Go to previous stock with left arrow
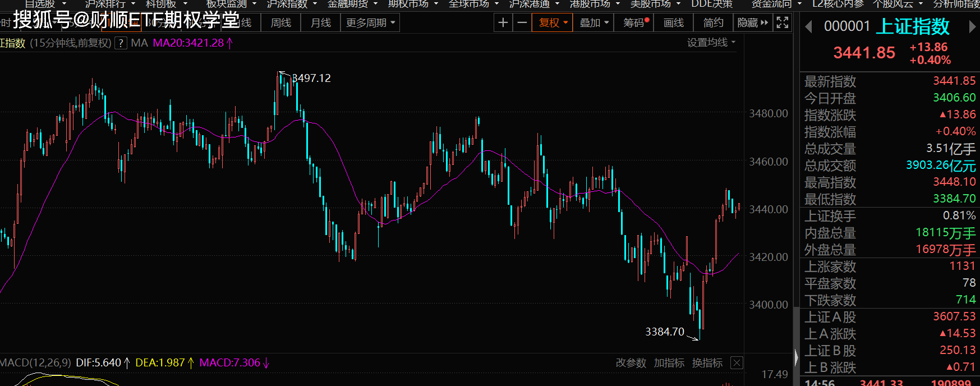980x386 pixels. point(808,27)
